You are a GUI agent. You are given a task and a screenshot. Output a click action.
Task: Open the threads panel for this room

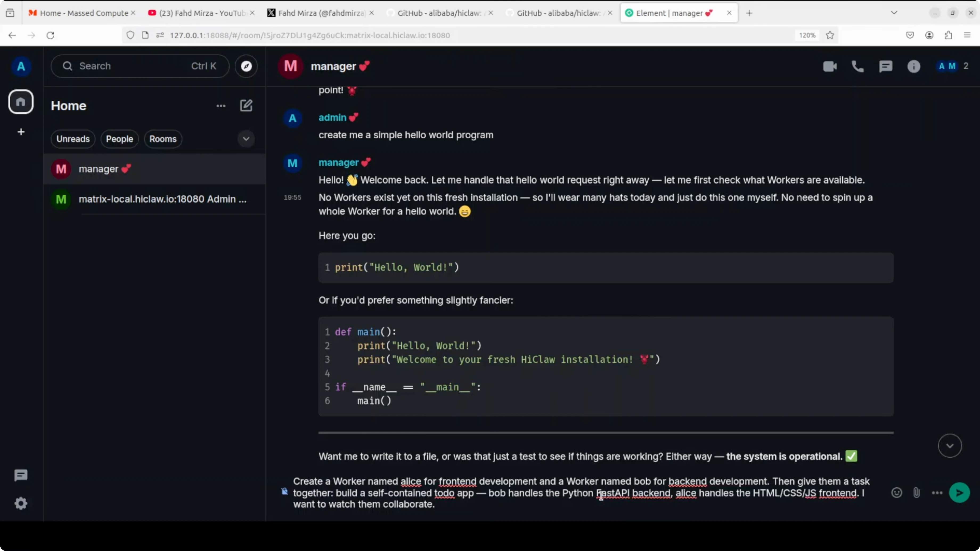coord(886,67)
